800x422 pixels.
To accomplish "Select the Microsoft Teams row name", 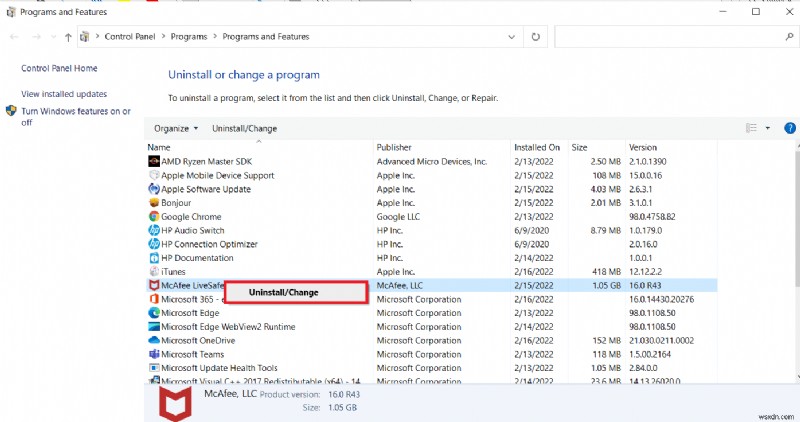I will [192, 355].
